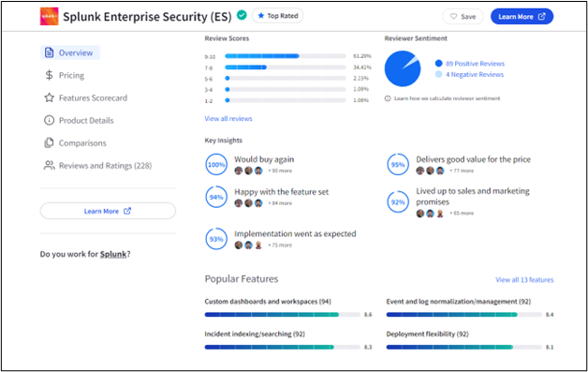Click the Comparisons copy icon
The width and height of the screenshot is (588, 372).
(x=49, y=143)
